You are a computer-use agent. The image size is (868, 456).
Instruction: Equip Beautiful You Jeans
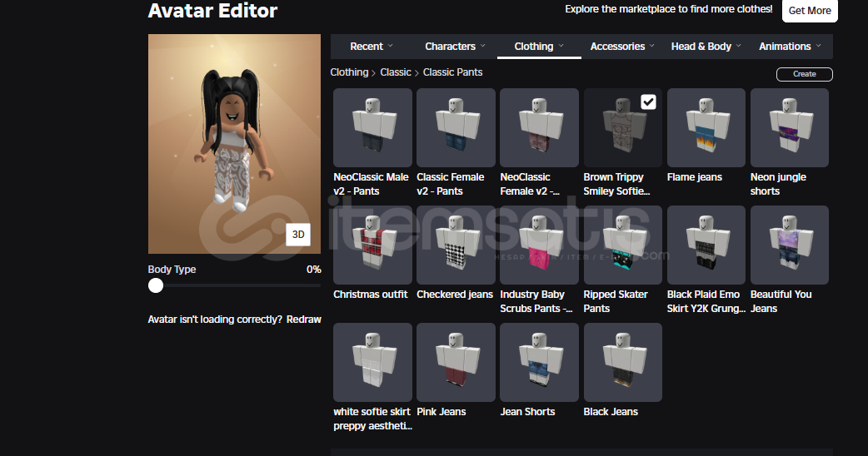click(x=790, y=245)
